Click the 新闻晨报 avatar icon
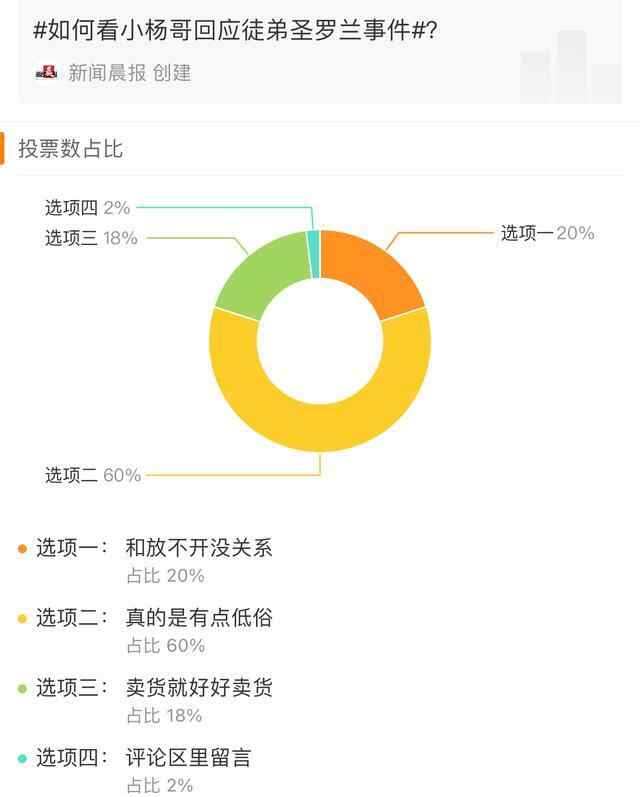The width and height of the screenshot is (640, 797). point(46,72)
